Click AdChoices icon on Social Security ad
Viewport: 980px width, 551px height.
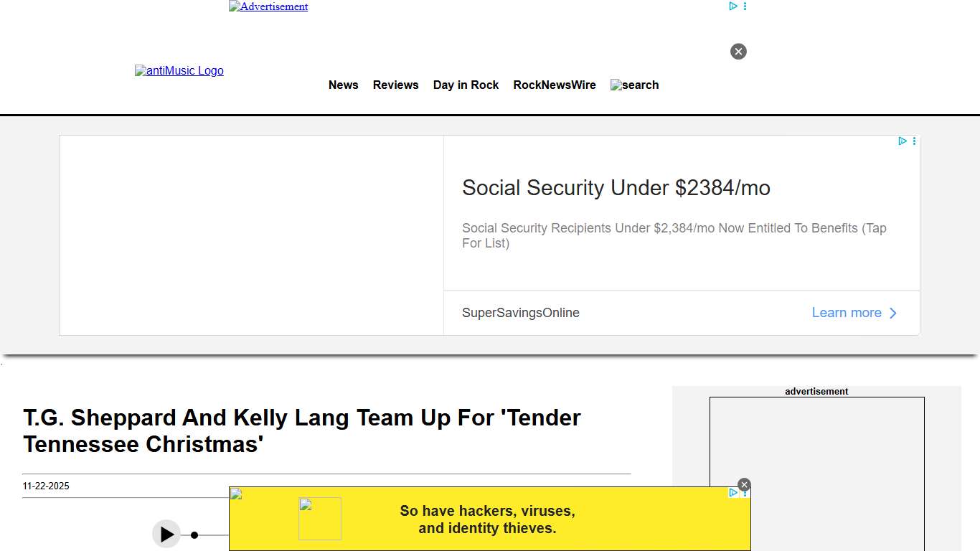903,141
